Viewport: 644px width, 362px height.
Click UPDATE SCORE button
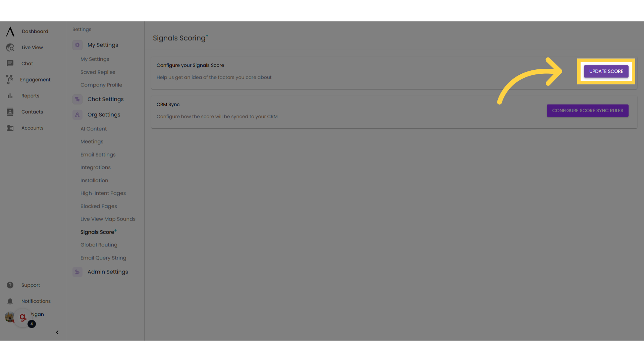point(606,71)
